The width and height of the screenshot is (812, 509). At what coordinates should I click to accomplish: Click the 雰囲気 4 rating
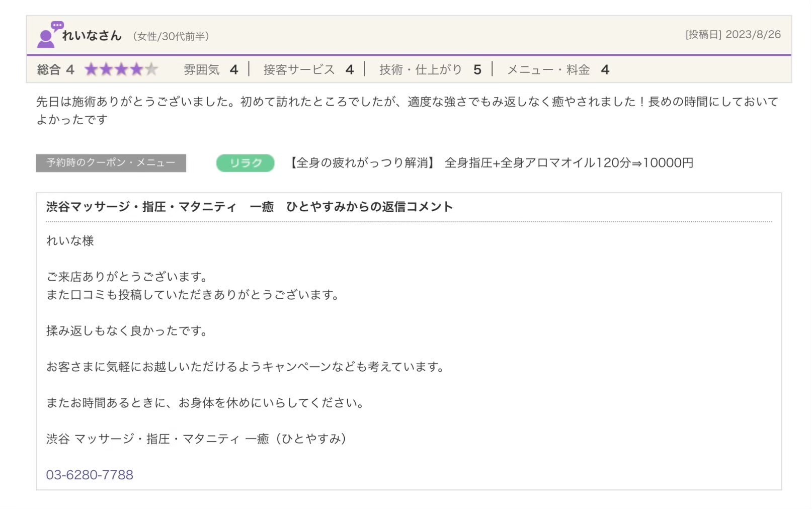tap(211, 69)
